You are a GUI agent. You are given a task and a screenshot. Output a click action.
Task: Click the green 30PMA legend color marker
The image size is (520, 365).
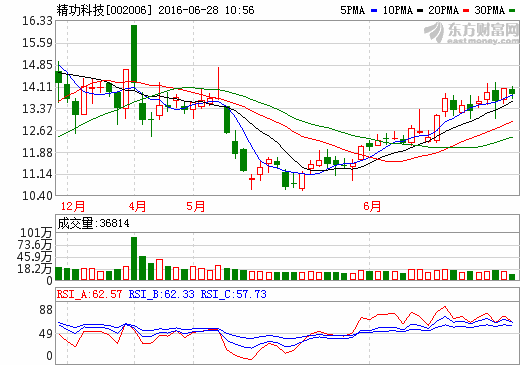[x=512, y=11]
